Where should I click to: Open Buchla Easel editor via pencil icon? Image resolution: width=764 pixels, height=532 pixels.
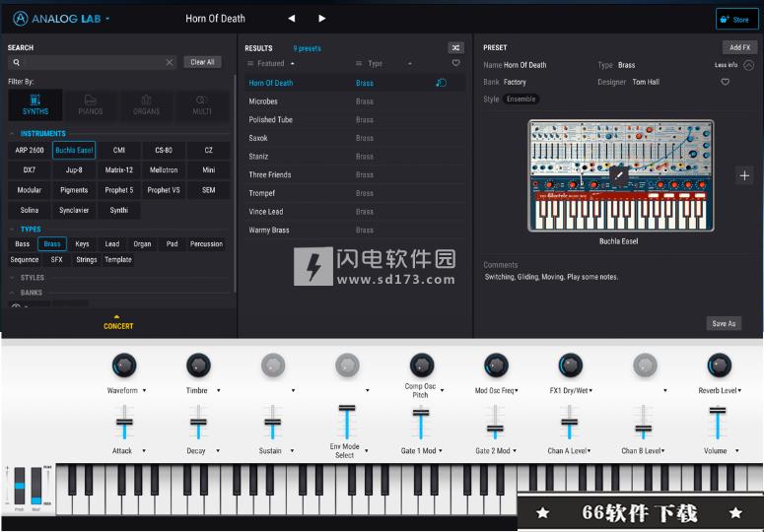(x=619, y=175)
